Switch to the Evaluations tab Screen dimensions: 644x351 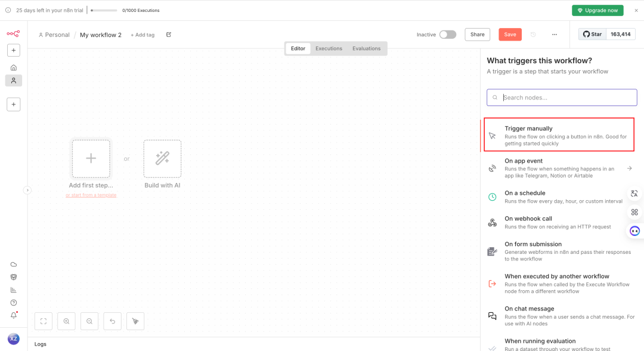pyautogui.click(x=366, y=48)
